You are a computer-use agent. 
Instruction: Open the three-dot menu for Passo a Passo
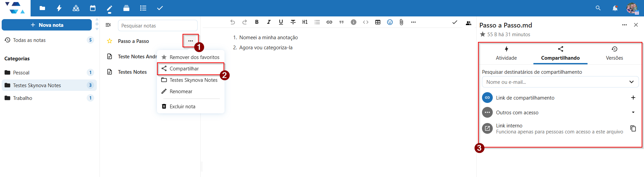191,41
